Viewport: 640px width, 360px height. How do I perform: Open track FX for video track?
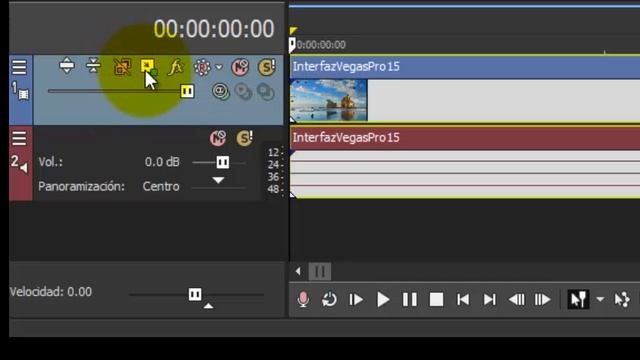(x=176, y=67)
